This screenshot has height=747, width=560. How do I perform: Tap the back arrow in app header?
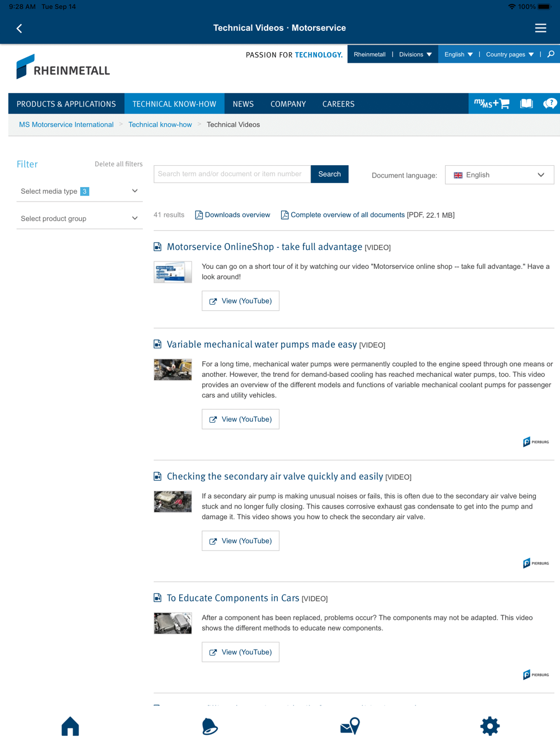click(x=19, y=28)
